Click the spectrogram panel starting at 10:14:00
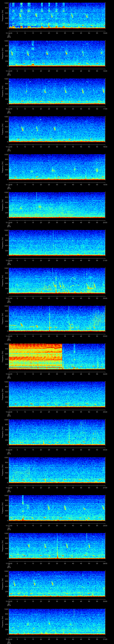 (57, 15)
